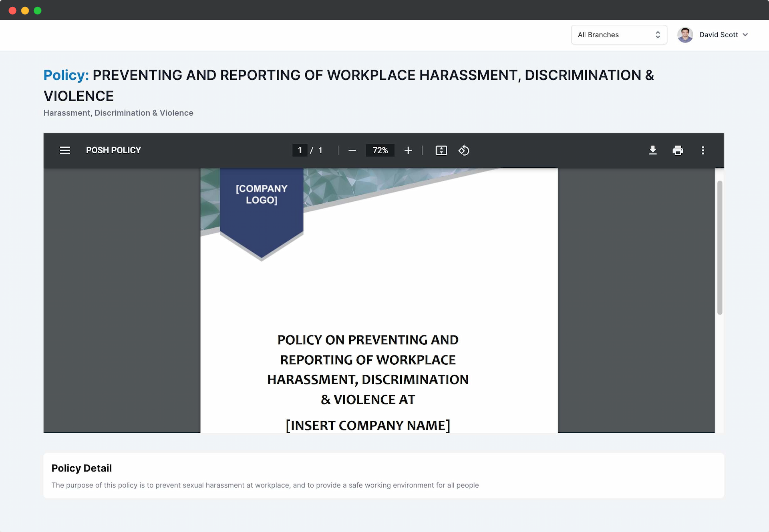Open the All Branches dropdown
Image resolution: width=769 pixels, height=532 pixels.
click(x=619, y=35)
